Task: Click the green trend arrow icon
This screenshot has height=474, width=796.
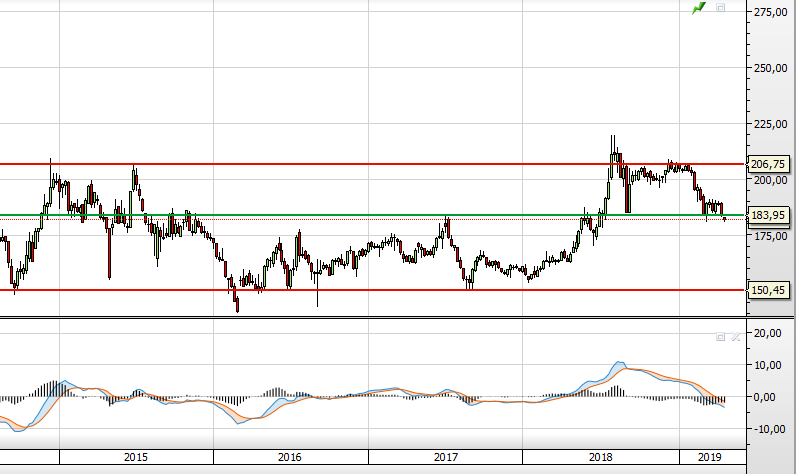Action: (700, 8)
